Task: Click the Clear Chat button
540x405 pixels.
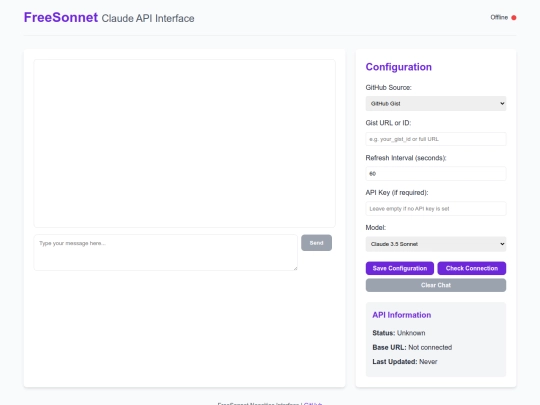Action: pos(436,285)
